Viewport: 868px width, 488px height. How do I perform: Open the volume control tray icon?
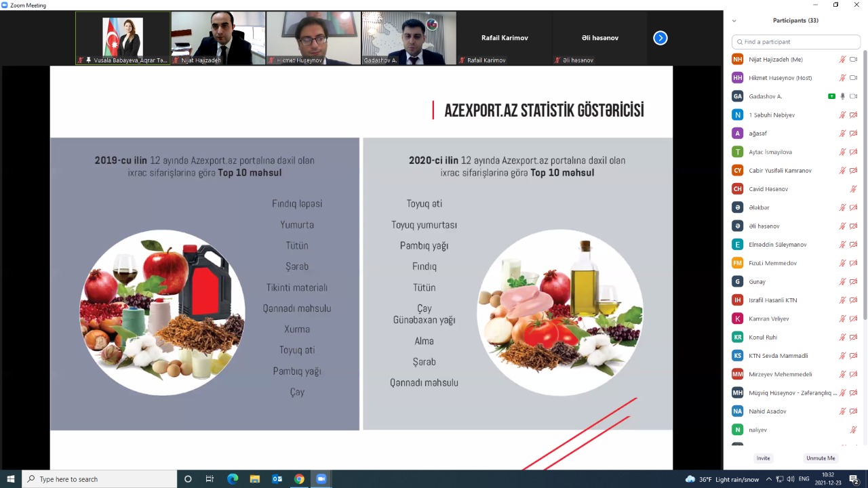coord(791,479)
